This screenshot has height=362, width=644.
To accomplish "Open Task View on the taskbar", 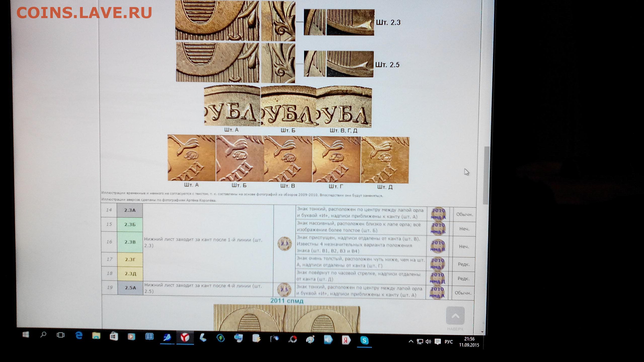I will 60,335.
